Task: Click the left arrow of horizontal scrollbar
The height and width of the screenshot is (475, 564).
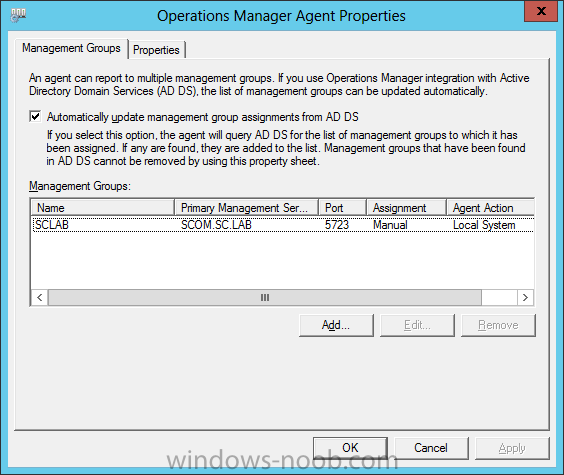Action: tap(40, 298)
